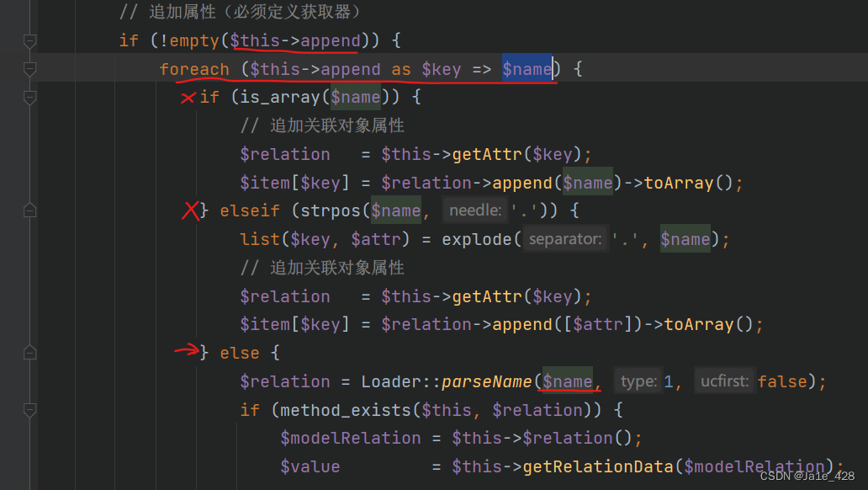The image size is (868, 490).
Task: Click the 'strpos' function name
Action: tap(331, 210)
